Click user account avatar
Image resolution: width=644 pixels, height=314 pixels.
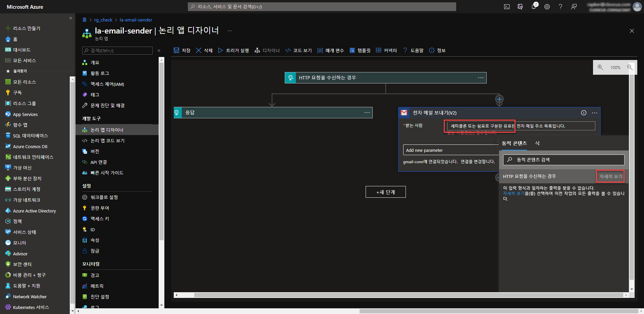(637, 7)
